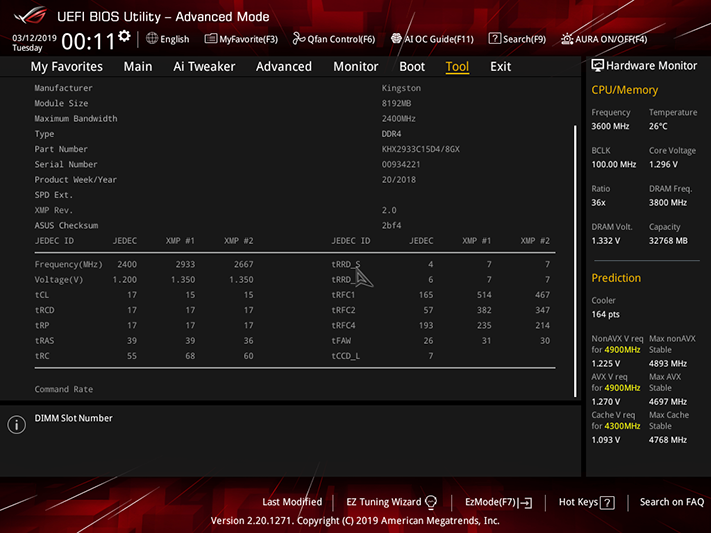Image resolution: width=711 pixels, height=533 pixels.
Task: Open the Ai Tweaker tab
Action: click(x=204, y=67)
